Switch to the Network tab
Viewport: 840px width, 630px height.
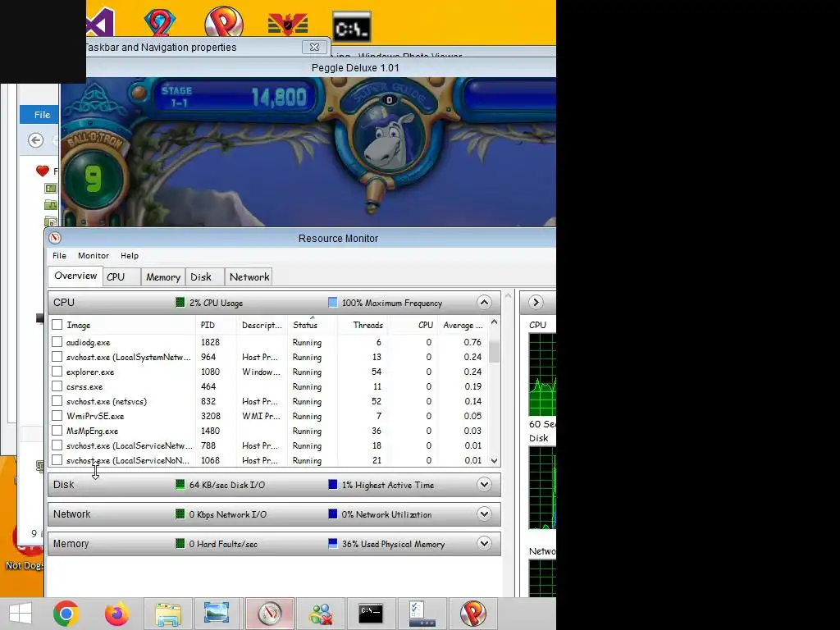click(x=249, y=277)
